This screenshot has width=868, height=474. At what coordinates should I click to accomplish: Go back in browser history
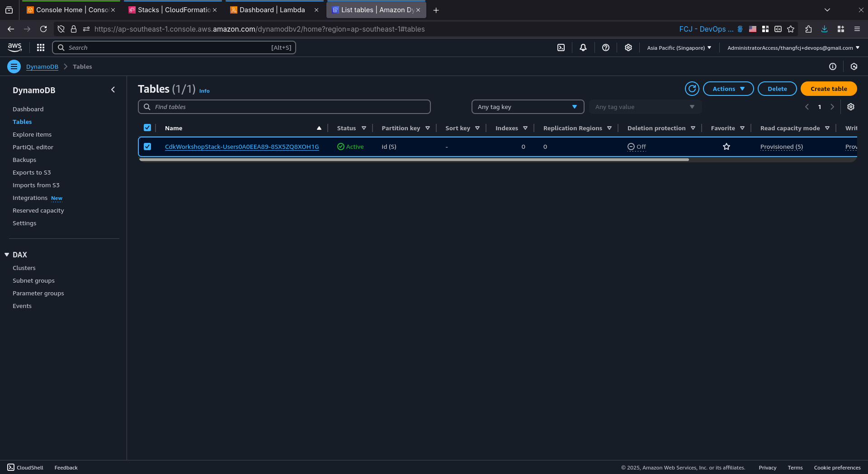coord(11,29)
